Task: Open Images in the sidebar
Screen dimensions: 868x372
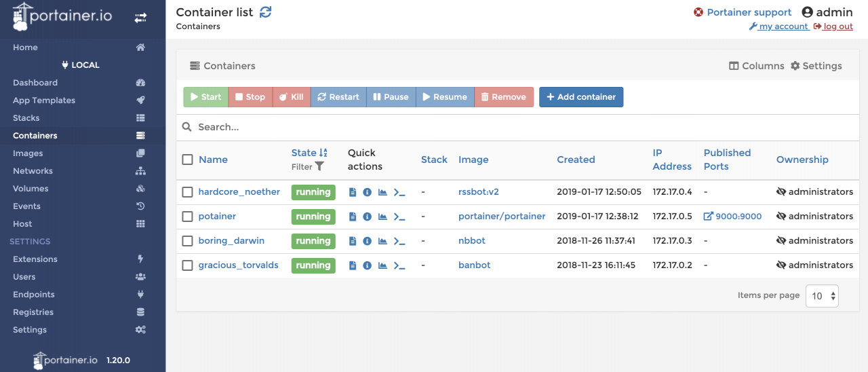Action: point(83,153)
